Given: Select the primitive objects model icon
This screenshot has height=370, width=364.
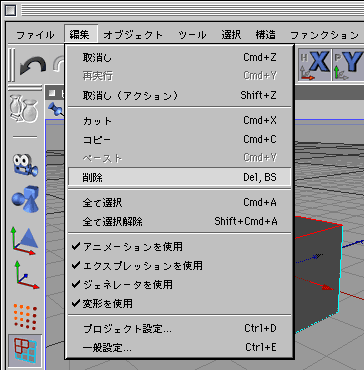Looking at the screenshot, I should coord(26,200).
